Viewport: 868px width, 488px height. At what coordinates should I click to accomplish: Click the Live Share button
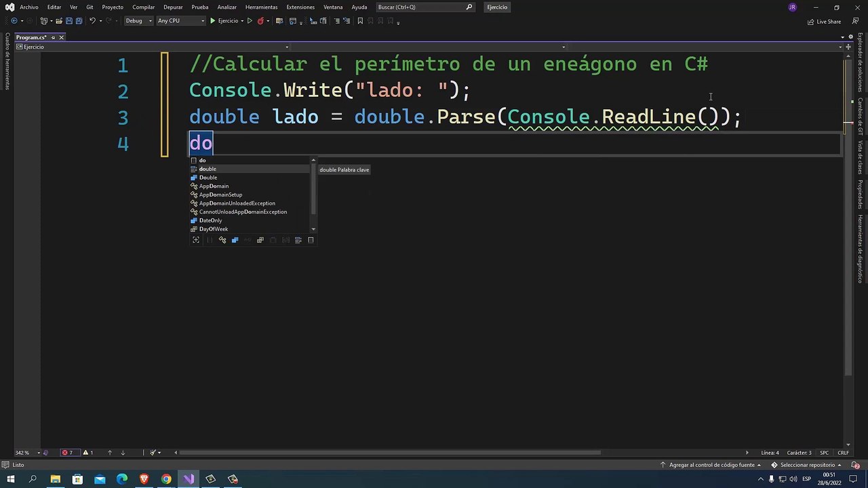point(824,22)
